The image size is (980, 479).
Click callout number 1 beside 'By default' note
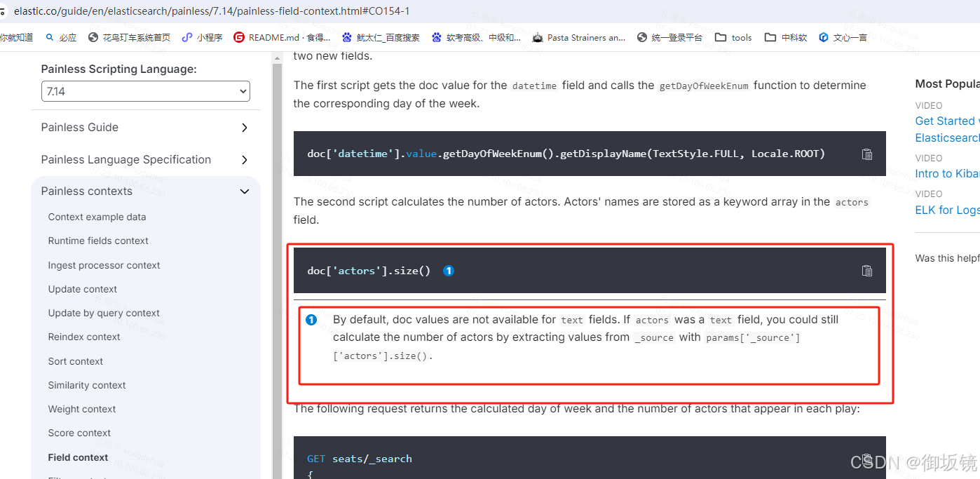[311, 320]
